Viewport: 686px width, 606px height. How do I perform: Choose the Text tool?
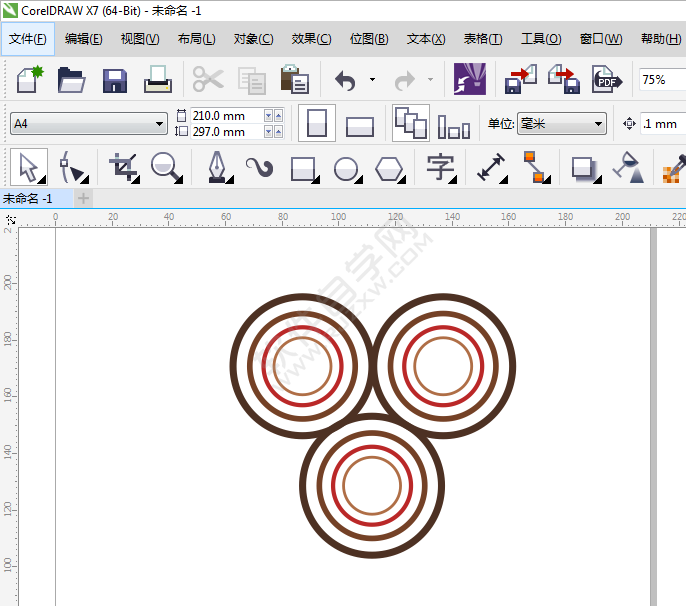(x=440, y=168)
